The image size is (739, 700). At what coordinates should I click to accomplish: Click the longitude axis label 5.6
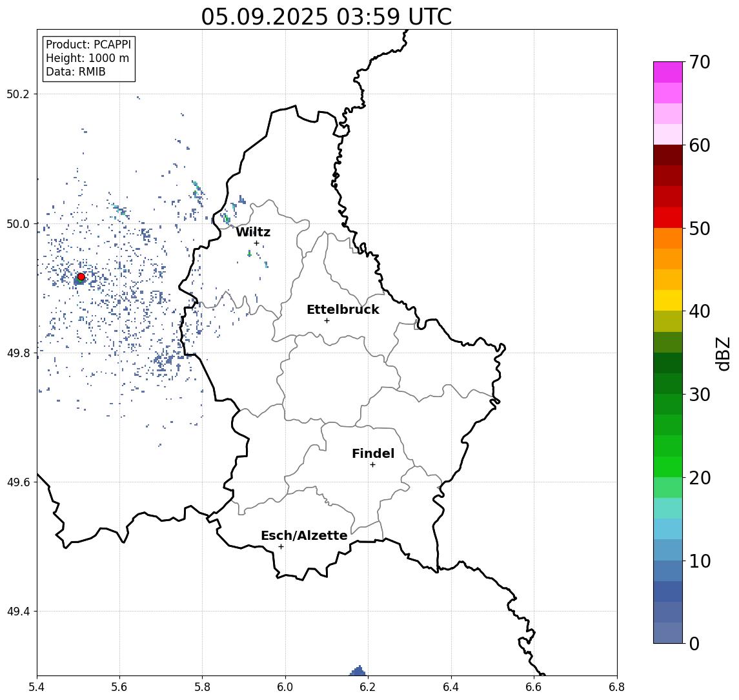point(119,687)
